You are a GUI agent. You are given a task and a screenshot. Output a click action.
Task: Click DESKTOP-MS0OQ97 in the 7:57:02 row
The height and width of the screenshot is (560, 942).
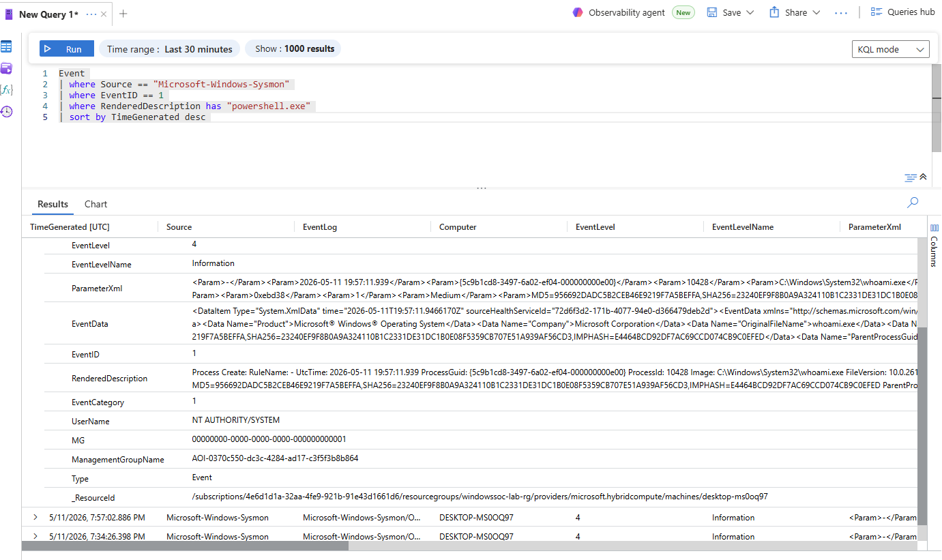[x=476, y=518]
